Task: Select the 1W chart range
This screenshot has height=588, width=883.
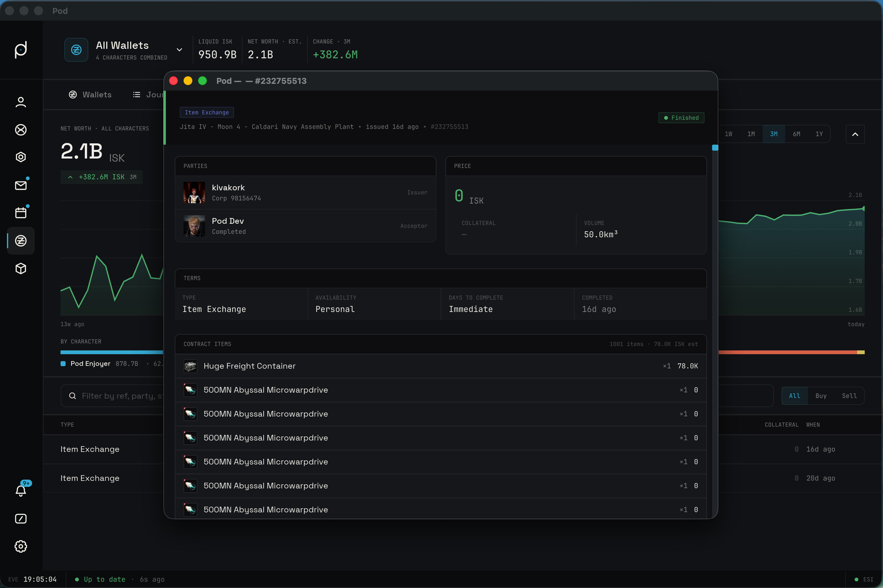Action: point(728,134)
